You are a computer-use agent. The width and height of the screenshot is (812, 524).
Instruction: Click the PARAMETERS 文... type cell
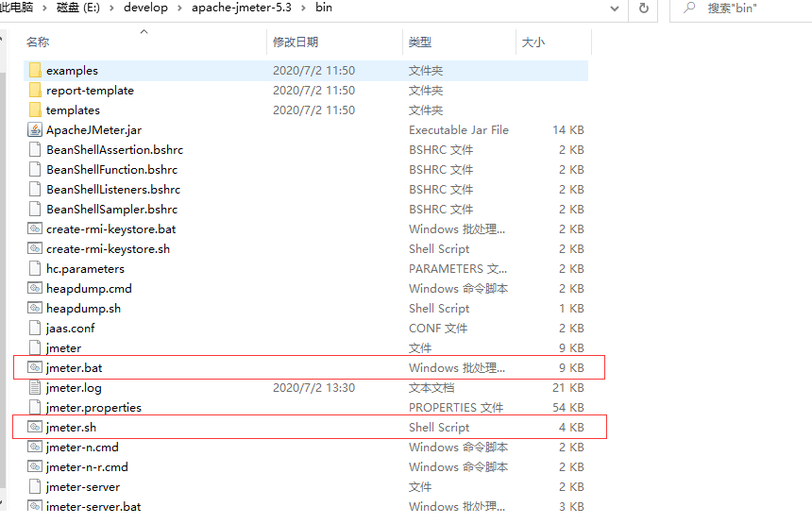point(458,269)
